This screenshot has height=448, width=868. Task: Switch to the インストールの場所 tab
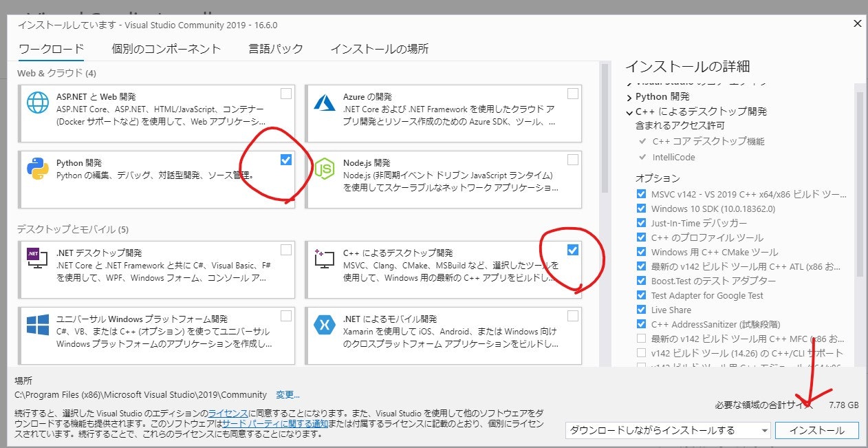coord(380,49)
